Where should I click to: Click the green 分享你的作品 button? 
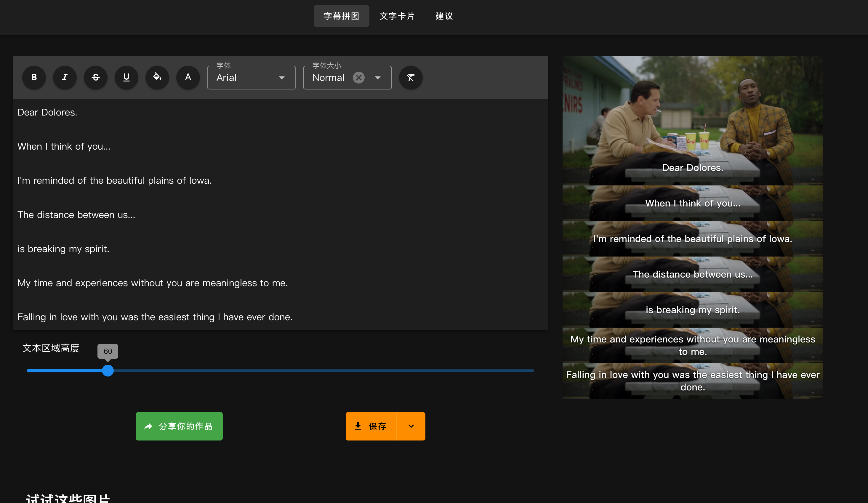coord(179,426)
